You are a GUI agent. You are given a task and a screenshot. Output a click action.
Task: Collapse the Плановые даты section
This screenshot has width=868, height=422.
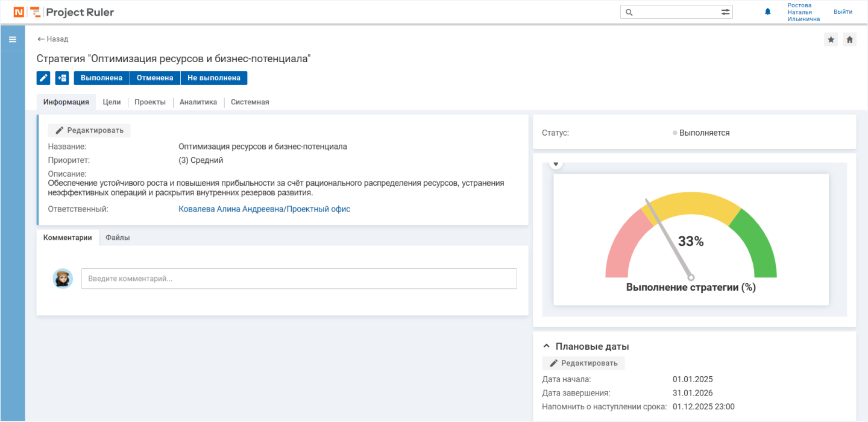547,347
